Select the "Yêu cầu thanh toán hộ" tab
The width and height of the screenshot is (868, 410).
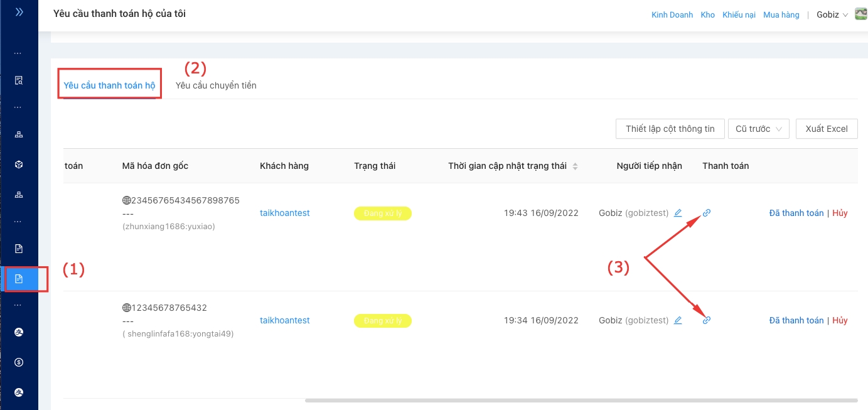tap(109, 85)
